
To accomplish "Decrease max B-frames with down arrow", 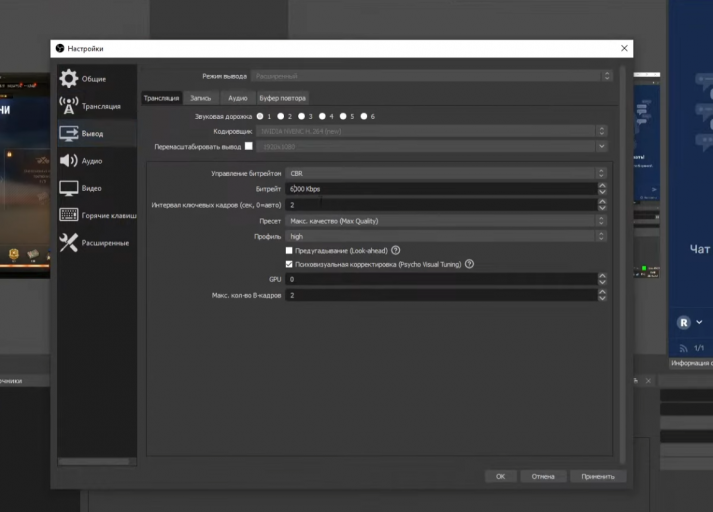I will click(602, 298).
